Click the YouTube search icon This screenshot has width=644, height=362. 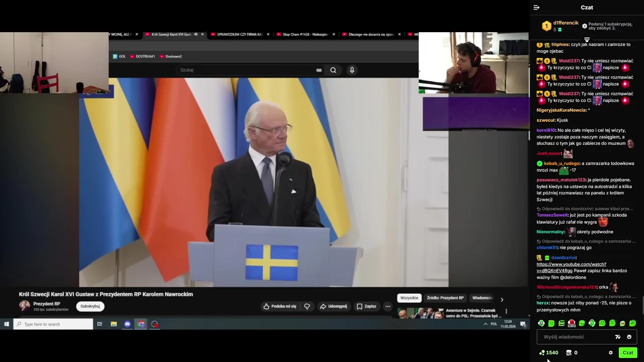(x=333, y=70)
